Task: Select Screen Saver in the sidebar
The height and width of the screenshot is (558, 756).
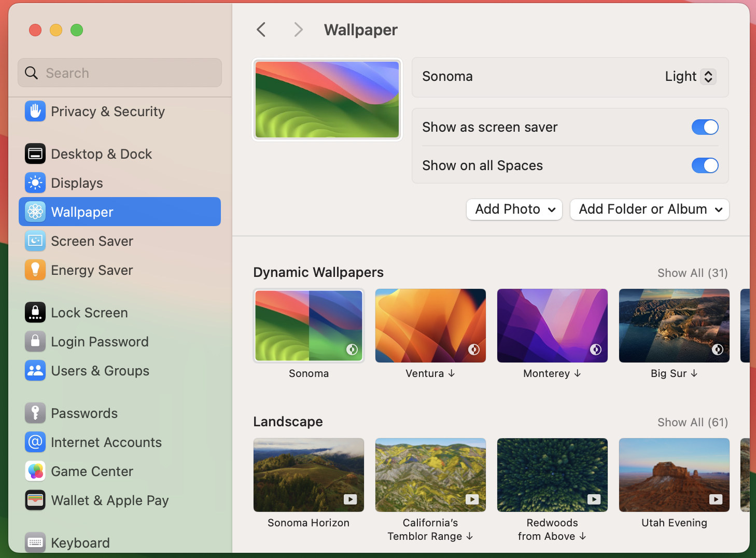Action: click(120, 241)
